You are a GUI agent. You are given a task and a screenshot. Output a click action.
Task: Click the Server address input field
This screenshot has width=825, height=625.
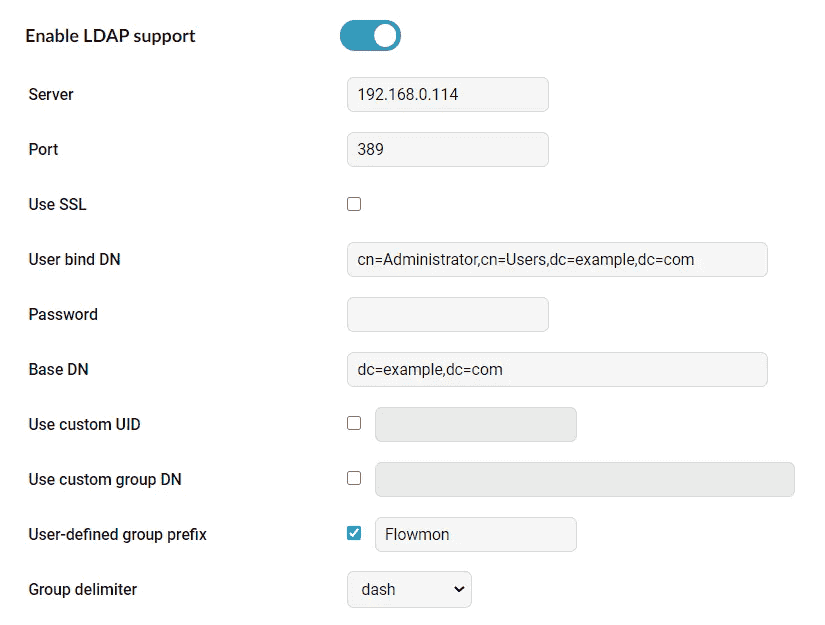click(447, 94)
